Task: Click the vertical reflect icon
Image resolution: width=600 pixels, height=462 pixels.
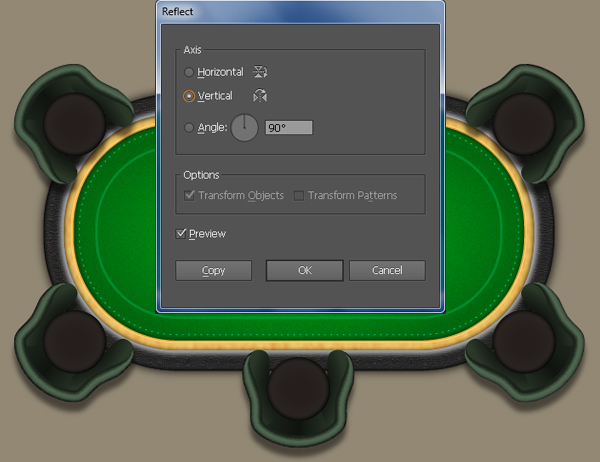Action: (x=260, y=95)
